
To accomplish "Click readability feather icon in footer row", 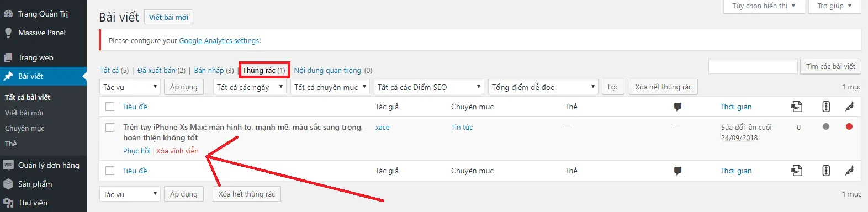I will (x=849, y=171).
